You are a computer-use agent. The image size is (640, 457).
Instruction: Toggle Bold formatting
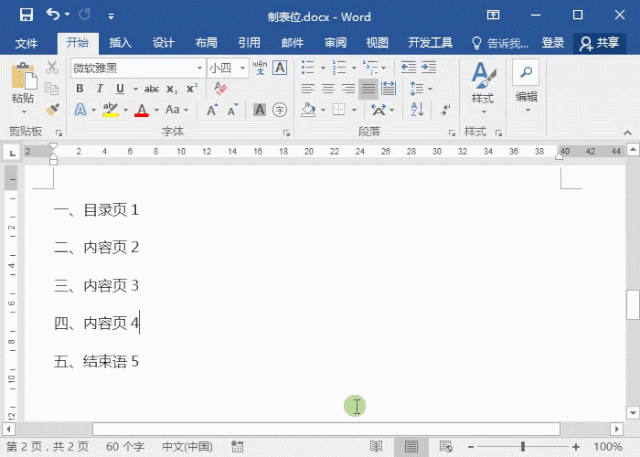tap(80, 89)
